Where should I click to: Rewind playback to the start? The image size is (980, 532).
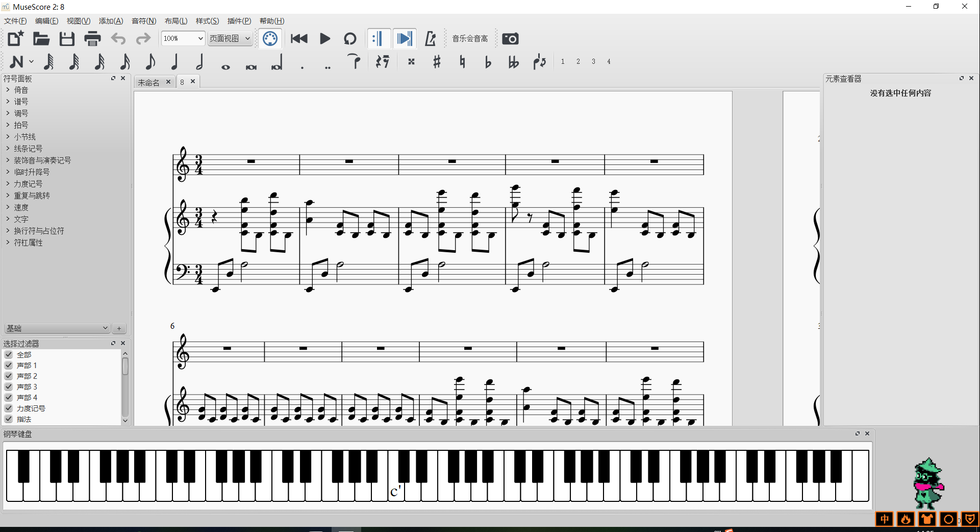point(299,39)
